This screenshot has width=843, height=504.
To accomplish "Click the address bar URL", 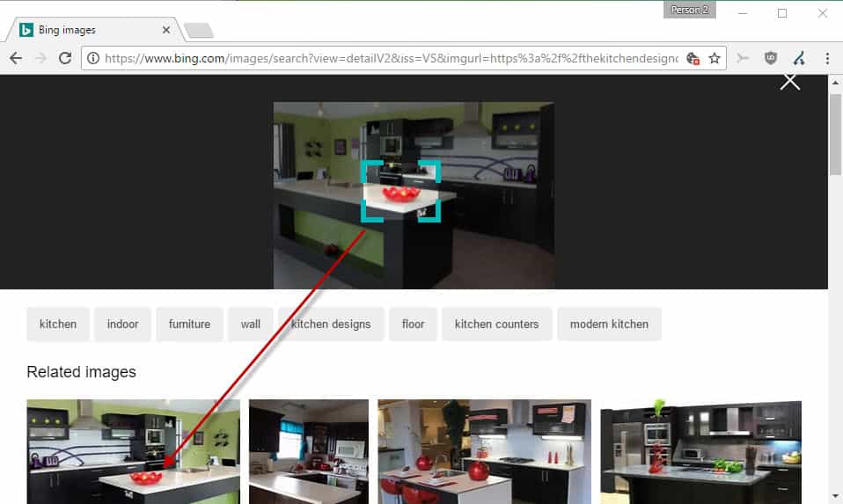I will [x=391, y=58].
